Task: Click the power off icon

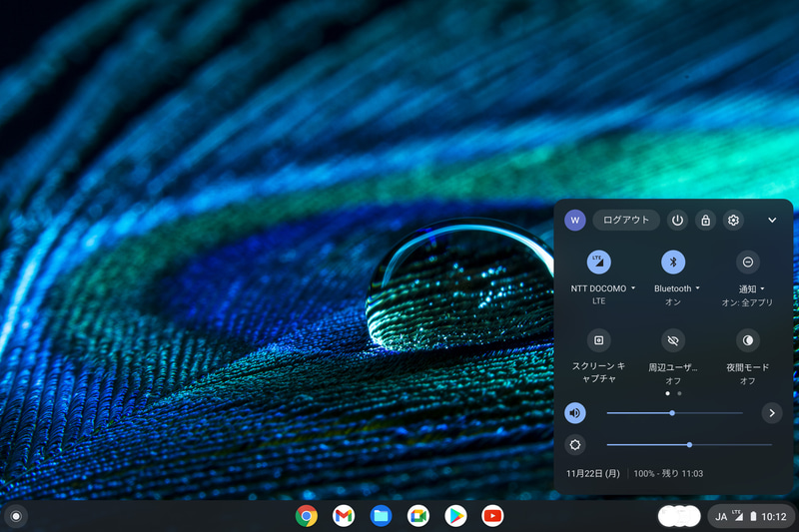Action: coord(677,220)
